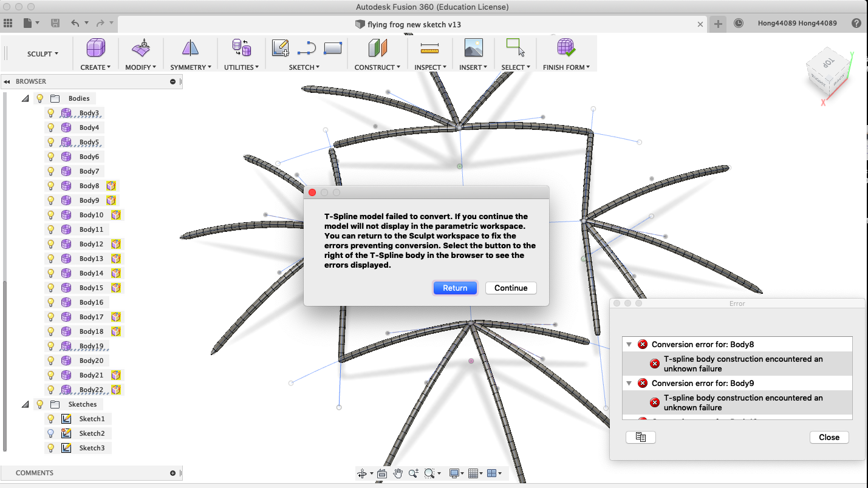Toggle the Bodies folder visibility bulb
The image size is (868, 488).
(39, 98)
